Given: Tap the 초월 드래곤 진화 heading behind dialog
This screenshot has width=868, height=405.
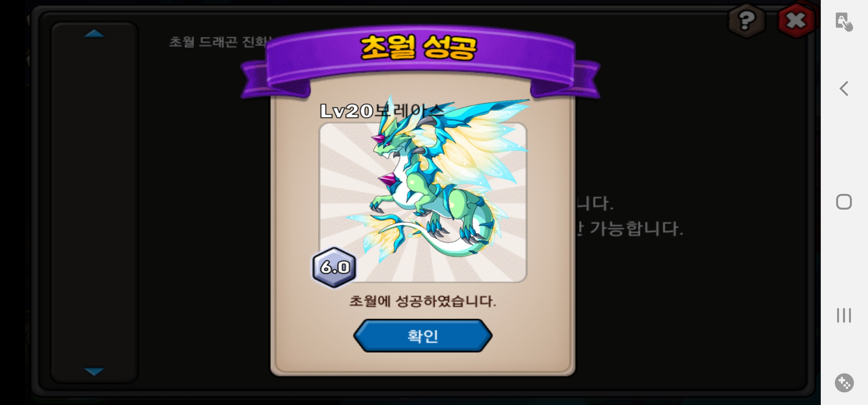Looking at the screenshot, I should (219, 42).
